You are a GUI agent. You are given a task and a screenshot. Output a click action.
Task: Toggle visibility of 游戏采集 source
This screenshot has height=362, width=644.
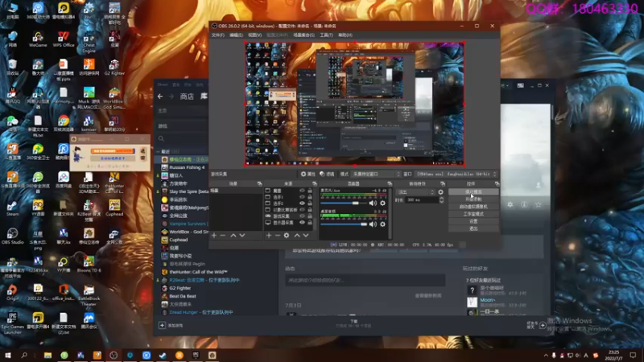click(303, 216)
